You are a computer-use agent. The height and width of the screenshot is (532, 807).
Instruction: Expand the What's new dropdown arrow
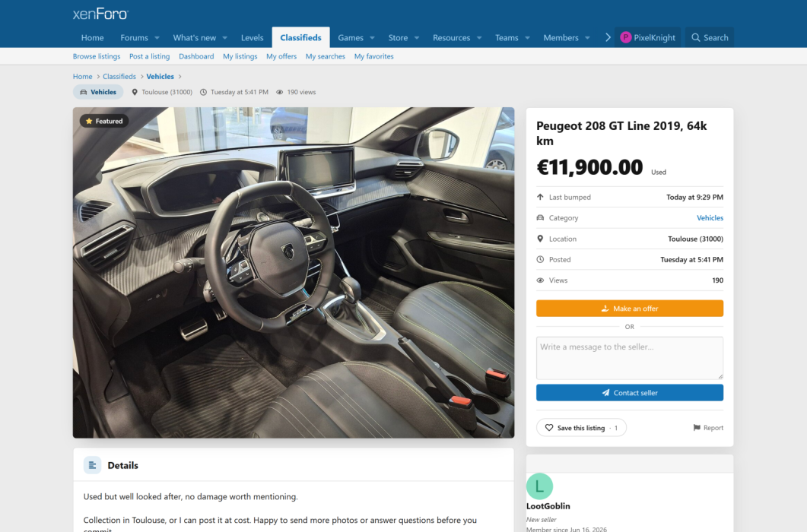(225, 38)
